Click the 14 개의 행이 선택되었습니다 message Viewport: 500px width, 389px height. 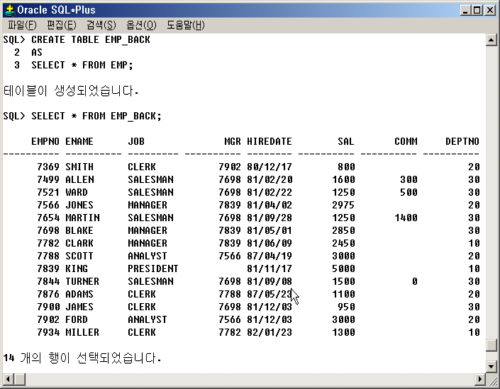tap(82, 358)
